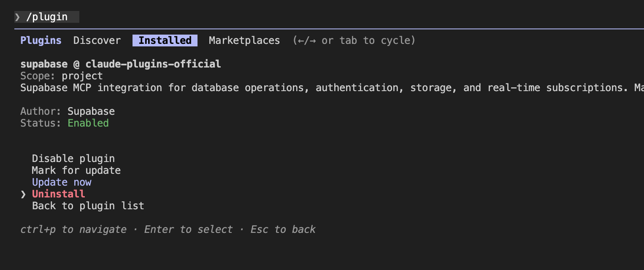Select the red Uninstall option

coord(59,194)
